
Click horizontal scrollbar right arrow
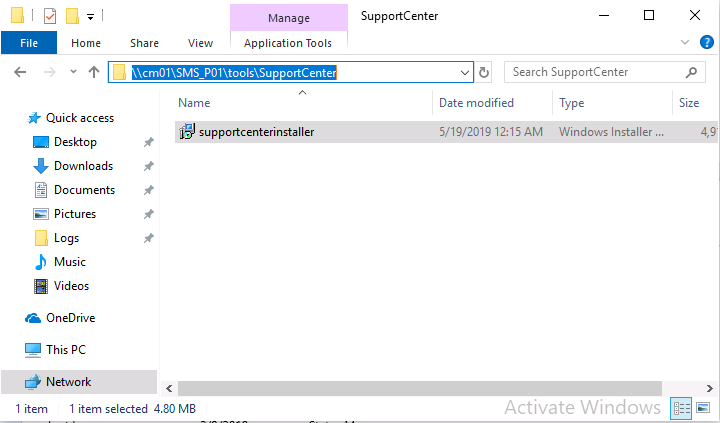pyautogui.click(x=709, y=389)
